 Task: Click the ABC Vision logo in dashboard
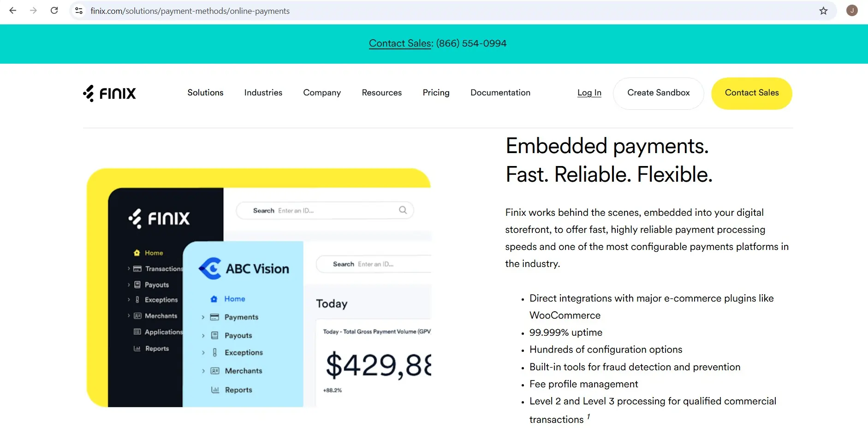(244, 268)
